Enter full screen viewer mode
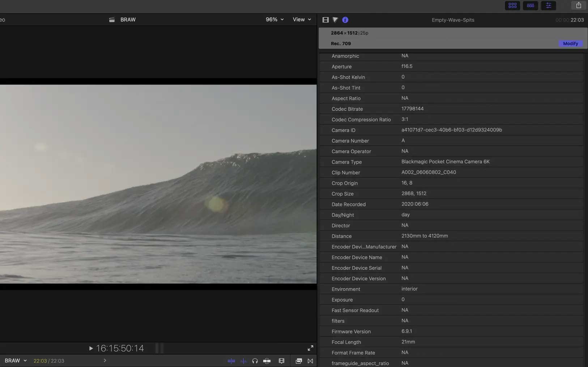The width and height of the screenshot is (588, 367). 310,348
